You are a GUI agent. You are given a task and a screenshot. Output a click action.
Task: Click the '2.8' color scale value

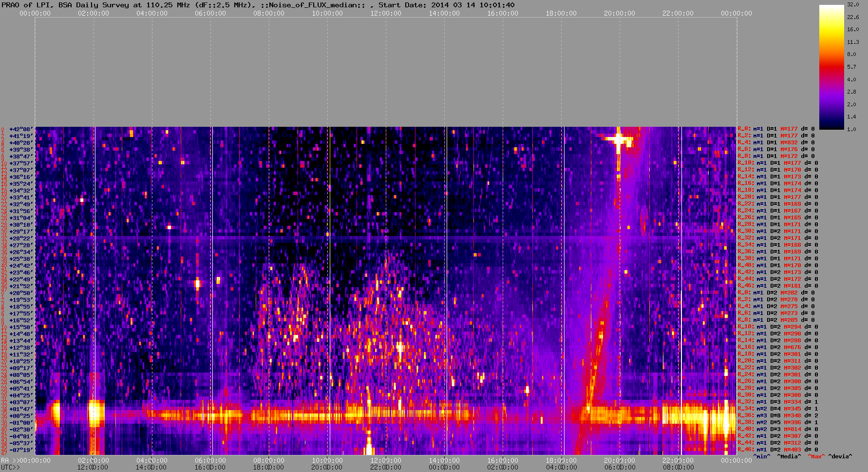pos(851,92)
